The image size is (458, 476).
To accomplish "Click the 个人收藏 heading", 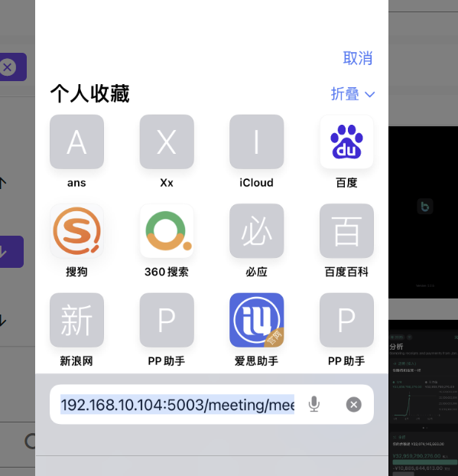I will (89, 93).
